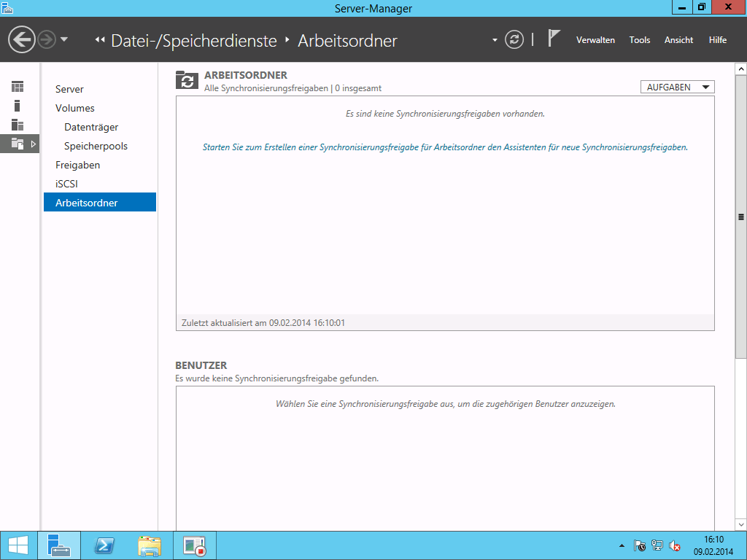This screenshot has width=747, height=560.
Task: Open the notifications flag
Action: coord(553,39)
